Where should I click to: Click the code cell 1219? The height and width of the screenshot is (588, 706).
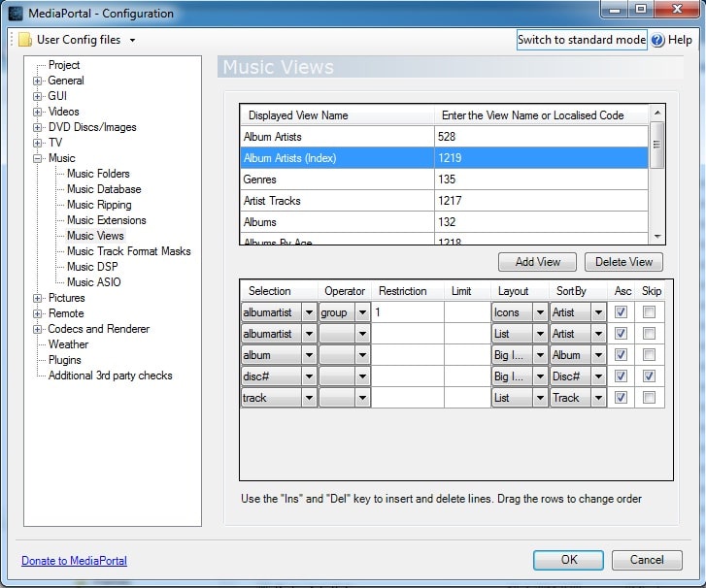(x=541, y=158)
